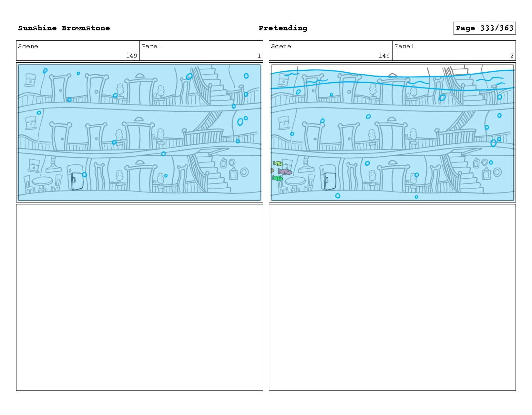Click the Pretending episode title
This screenshot has height=415, width=532.
click(283, 28)
